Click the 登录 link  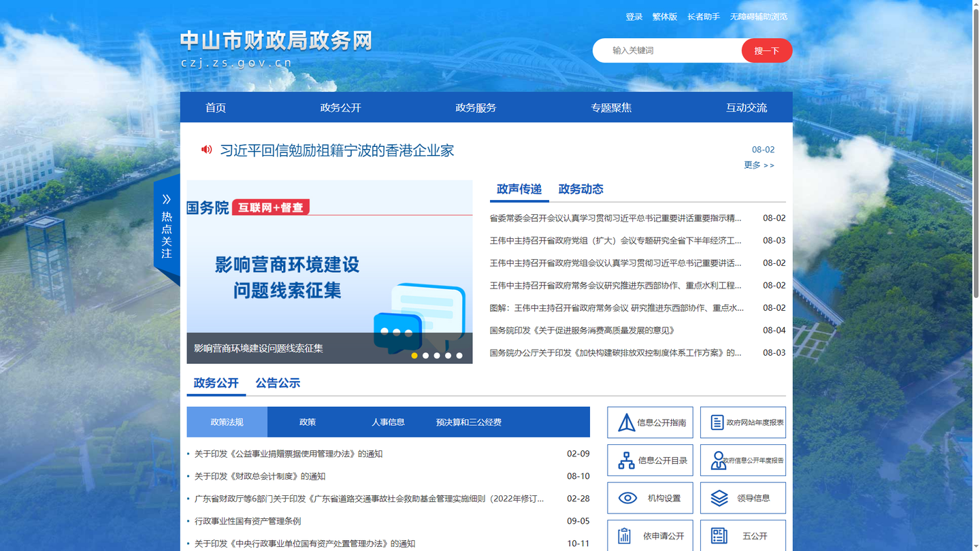[634, 16]
